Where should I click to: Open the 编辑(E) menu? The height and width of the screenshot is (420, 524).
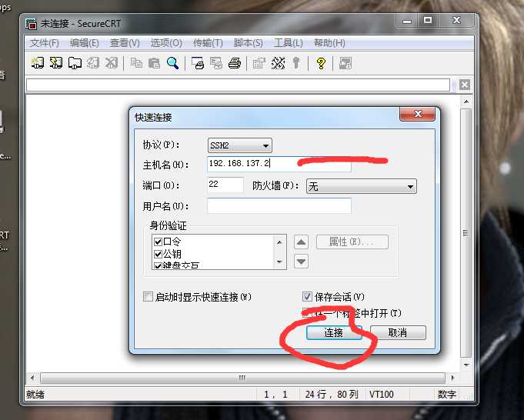coord(84,43)
